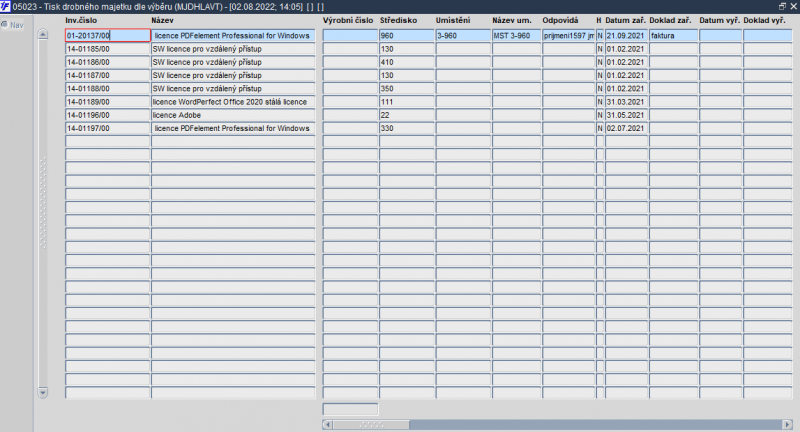This screenshot has width=800, height=432.
Task: Click the vertical scroll down arrow
Action: 43,393
